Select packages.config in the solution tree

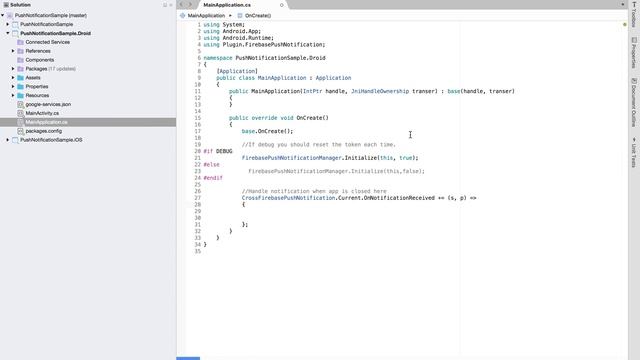[x=44, y=131]
